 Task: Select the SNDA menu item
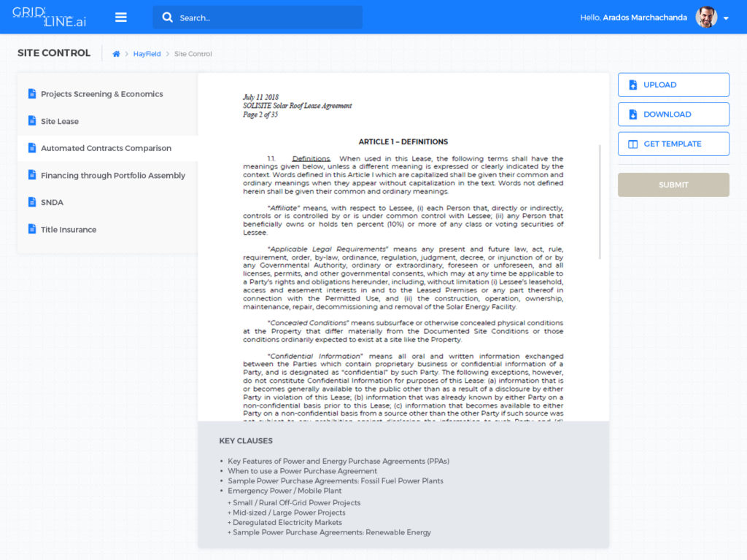[52, 202]
